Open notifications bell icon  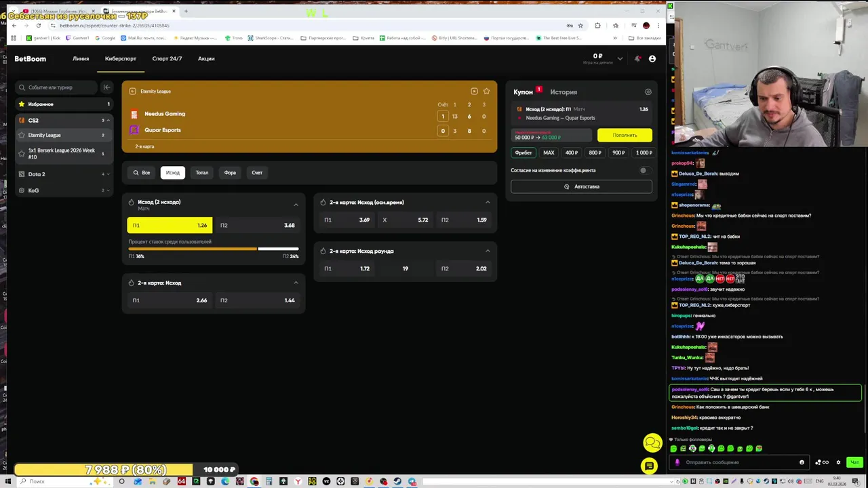[x=637, y=59]
